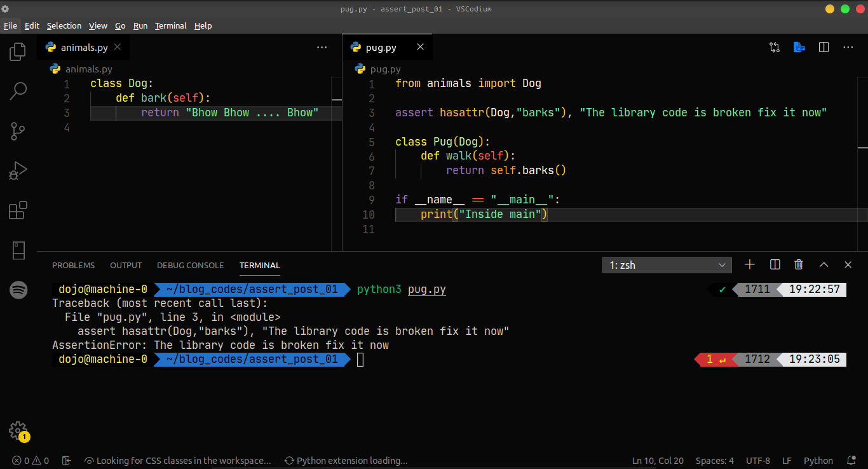This screenshot has width=868, height=469.
Task: Click 'return self.barks()' in pug.py
Action: point(506,170)
